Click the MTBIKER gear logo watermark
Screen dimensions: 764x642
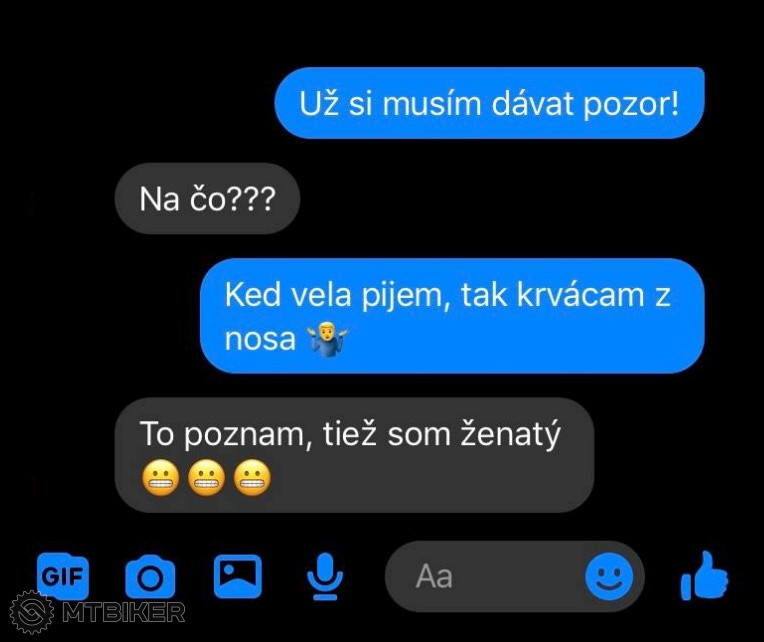(x=32, y=612)
